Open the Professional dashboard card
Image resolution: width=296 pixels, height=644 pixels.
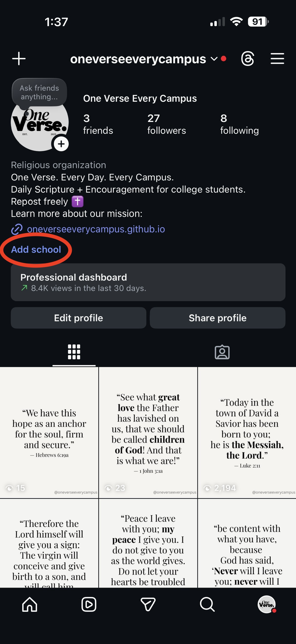pos(148,282)
